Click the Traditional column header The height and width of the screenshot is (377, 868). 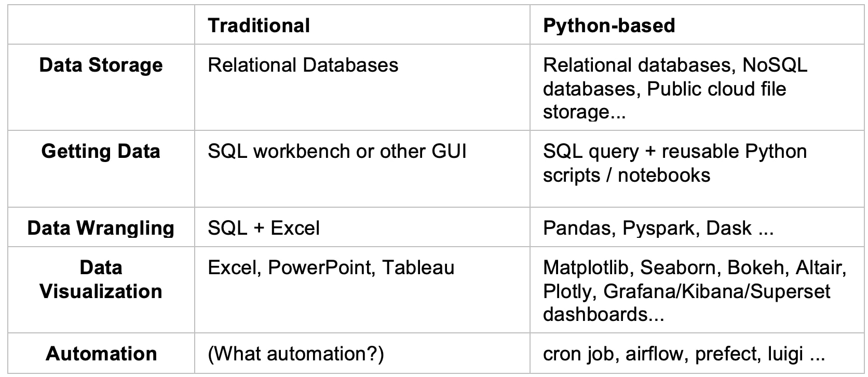[x=259, y=25]
